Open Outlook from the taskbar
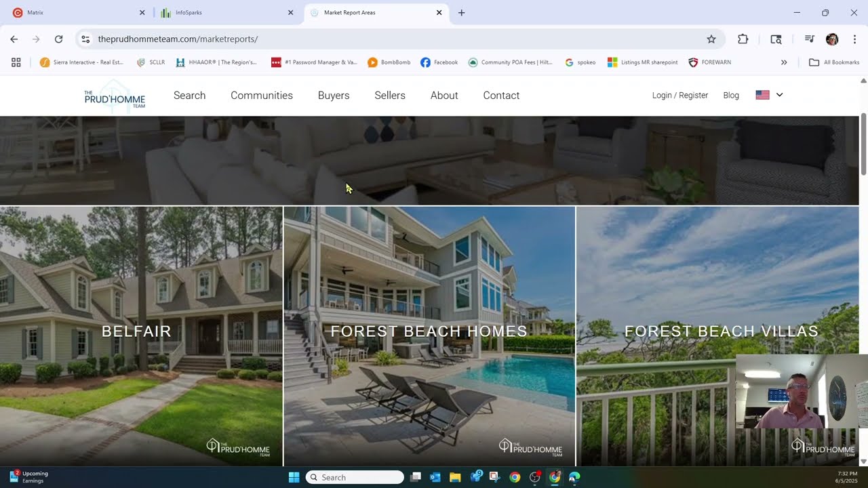The height and width of the screenshot is (488, 868). [x=435, y=477]
